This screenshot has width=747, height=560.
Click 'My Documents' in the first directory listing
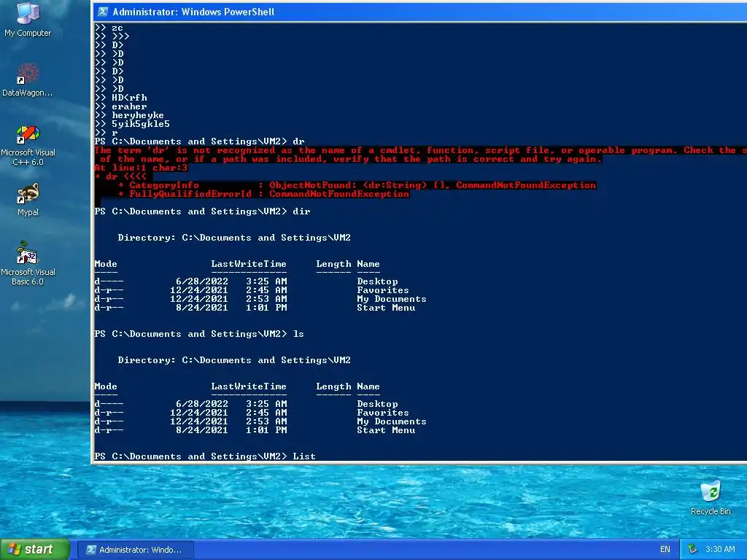click(x=392, y=299)
